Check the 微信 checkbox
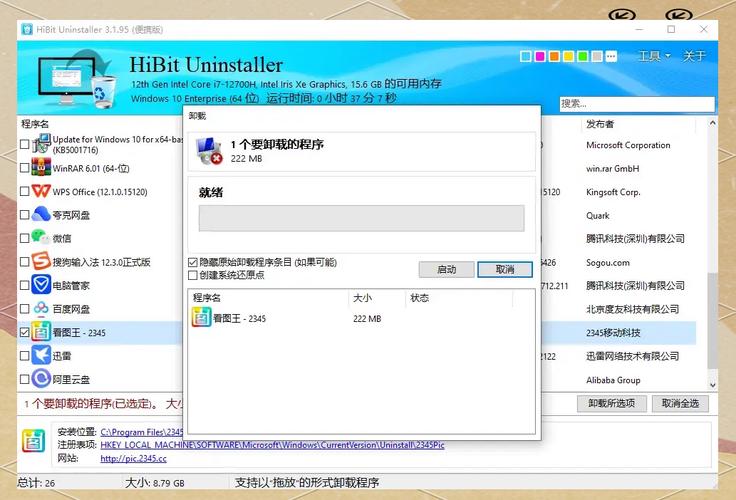The width and height of the screenshot is (736, 500). 25,238
